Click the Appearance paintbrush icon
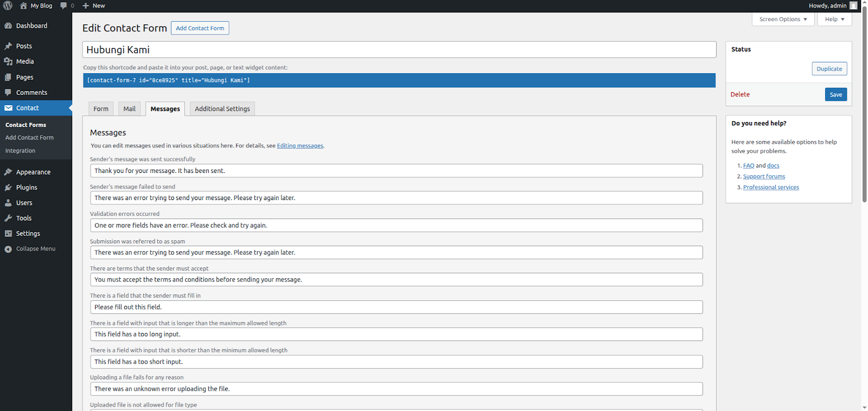 [8, 172]
